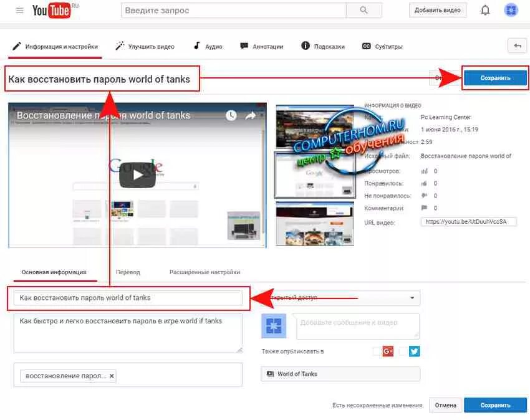Enable publishing to Google+ checkbox

click(x=377, y=351)
